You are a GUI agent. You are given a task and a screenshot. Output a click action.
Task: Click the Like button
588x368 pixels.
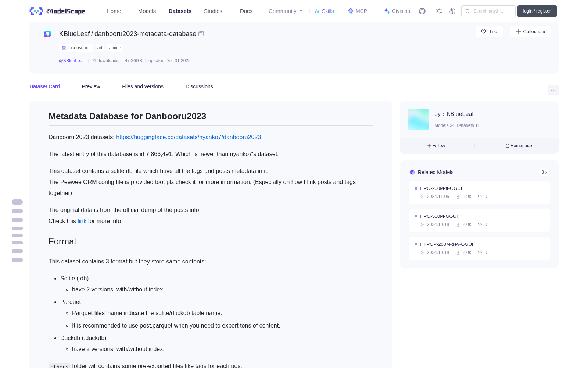click(489, 32)
